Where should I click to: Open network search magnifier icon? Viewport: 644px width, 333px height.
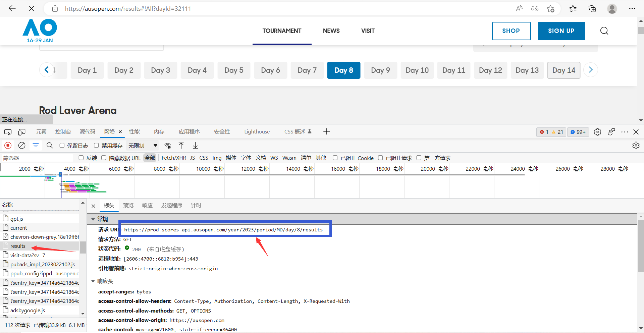coord(50,146)
